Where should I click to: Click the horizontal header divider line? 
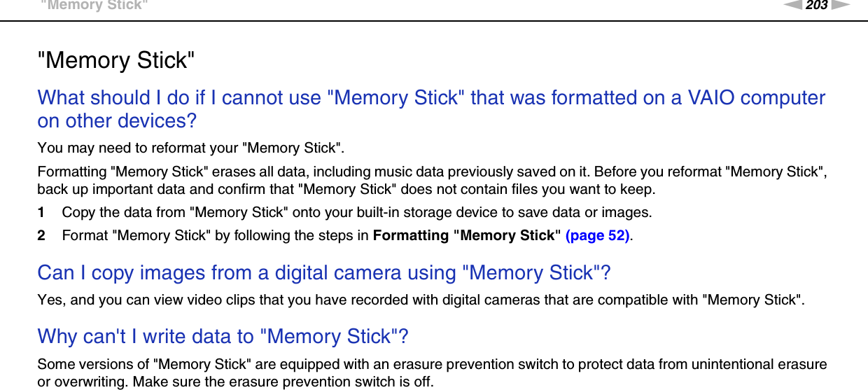coord(434,21)
